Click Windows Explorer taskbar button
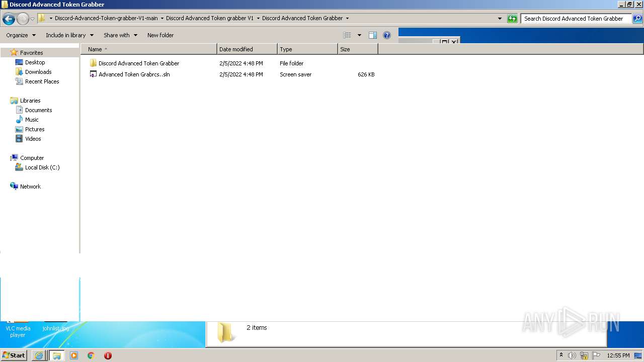The width and height of the screenshot is (644, 362). tap(56, 355)
